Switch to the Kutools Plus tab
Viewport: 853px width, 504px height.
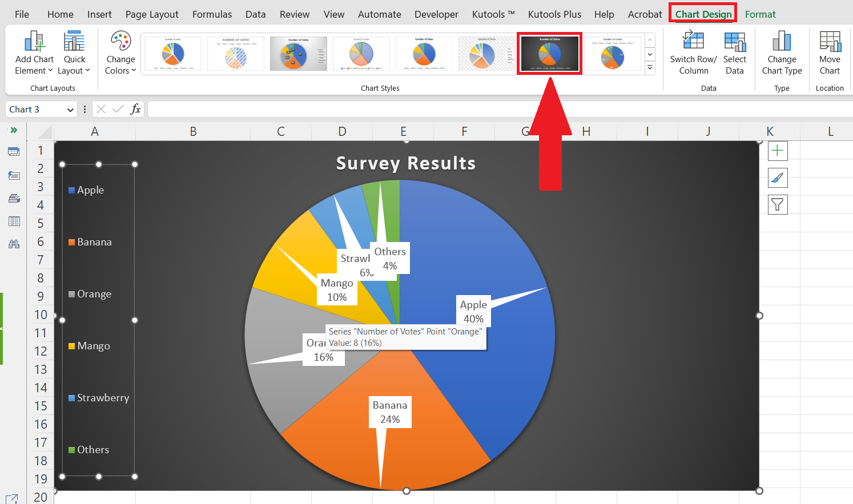click(x=554, y=14)
